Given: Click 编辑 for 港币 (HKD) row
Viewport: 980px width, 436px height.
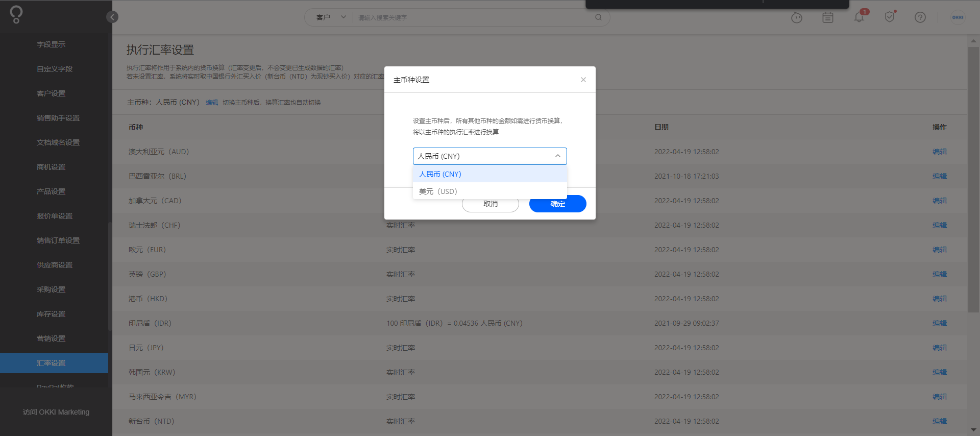Looking at the screenshot, I should [940, 299].
